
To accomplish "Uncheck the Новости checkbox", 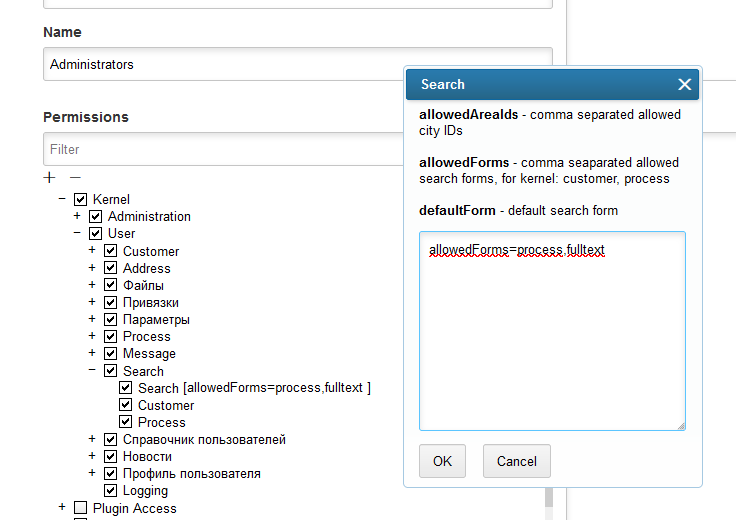I will point(110,456).
